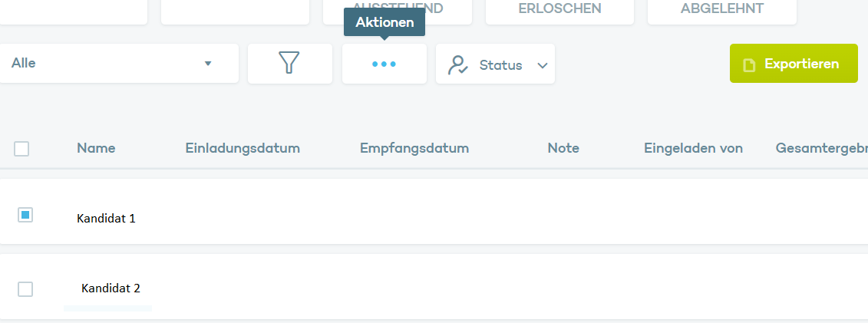The width and height of the screenshot is (868, 323).
Task: Check the Kandidat 2 checkbox
Action: (x=25, y=289)
